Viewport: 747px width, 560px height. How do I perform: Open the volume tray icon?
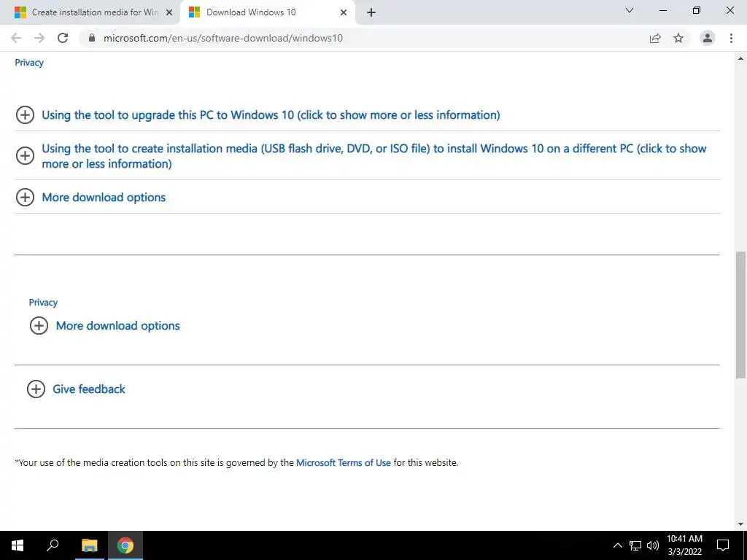click(653, 545)
